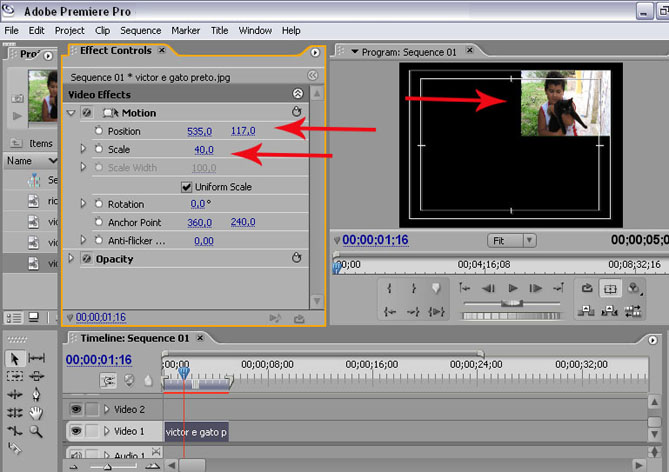Reset the Motion effect
This screenshot has height=472, width=669.
click(x=296, y=113)
